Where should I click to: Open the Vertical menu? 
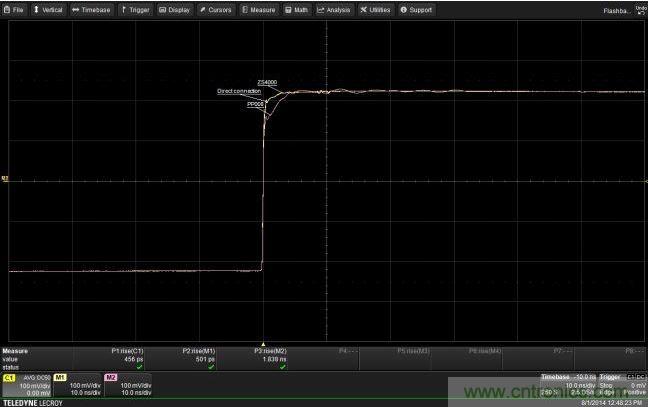(x=48, y=9)
